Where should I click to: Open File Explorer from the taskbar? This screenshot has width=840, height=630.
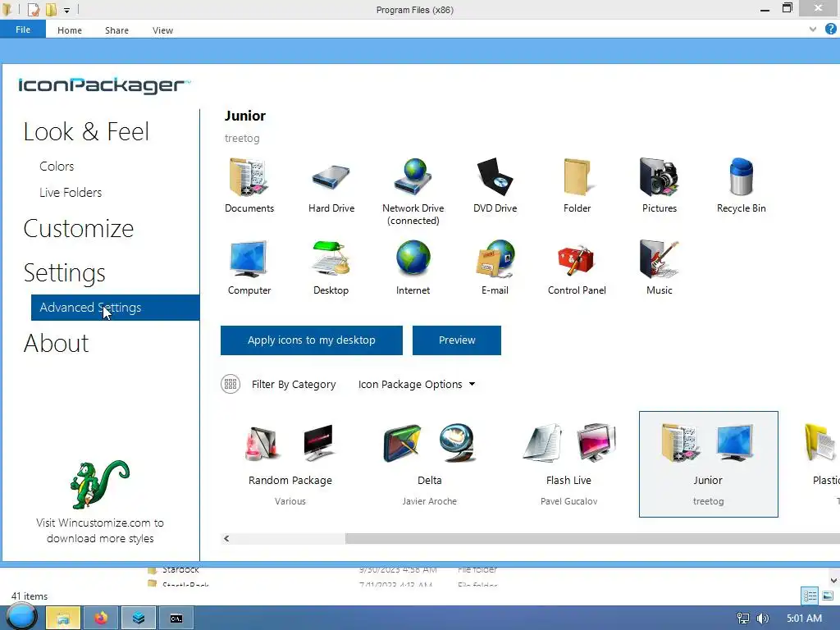tap(63, 619)
